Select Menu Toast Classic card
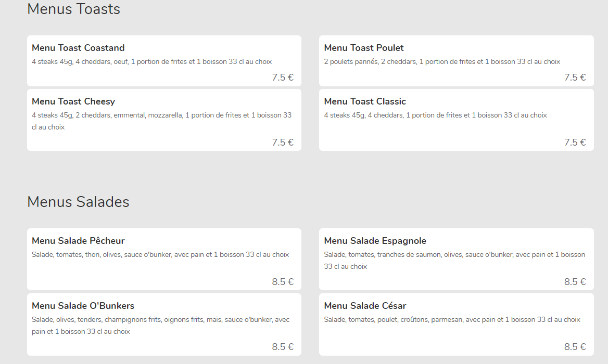608x364 pixels. point(457,120)
